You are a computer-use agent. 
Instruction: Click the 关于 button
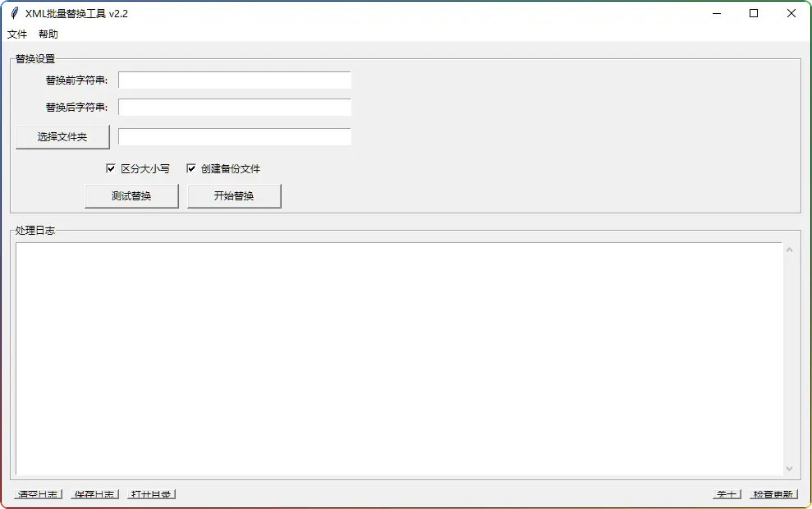tap(727, 494)
